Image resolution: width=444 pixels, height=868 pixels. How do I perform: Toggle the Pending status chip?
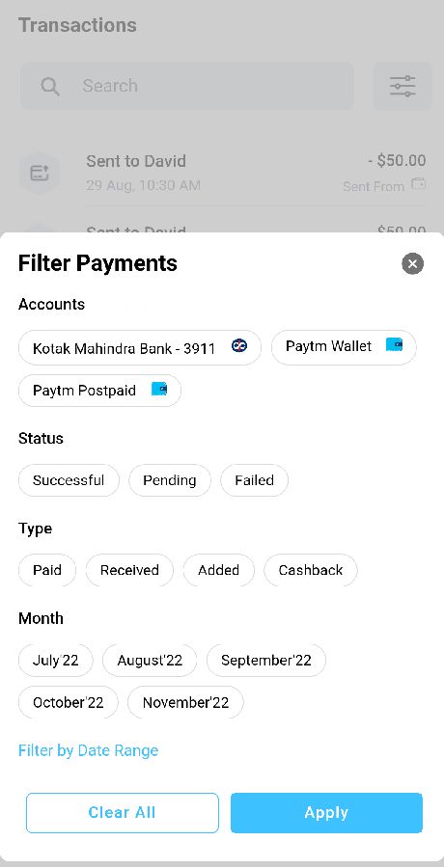(x=170, y=480)
